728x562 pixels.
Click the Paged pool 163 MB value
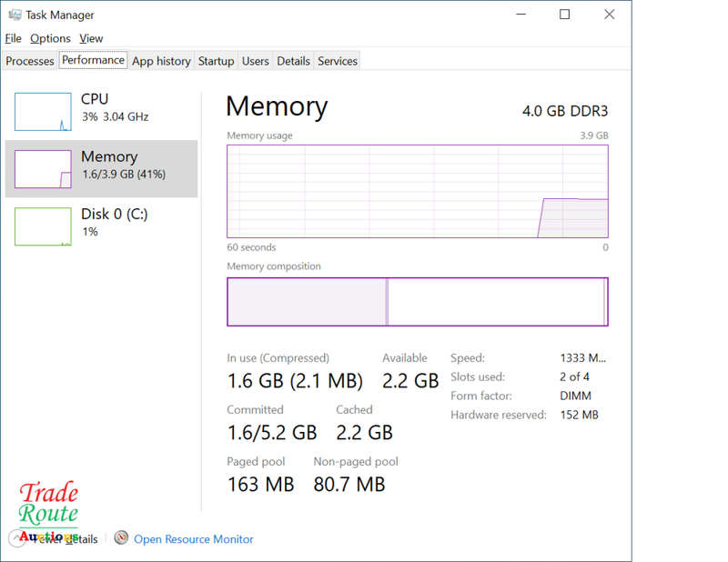[x=260, y=485]
